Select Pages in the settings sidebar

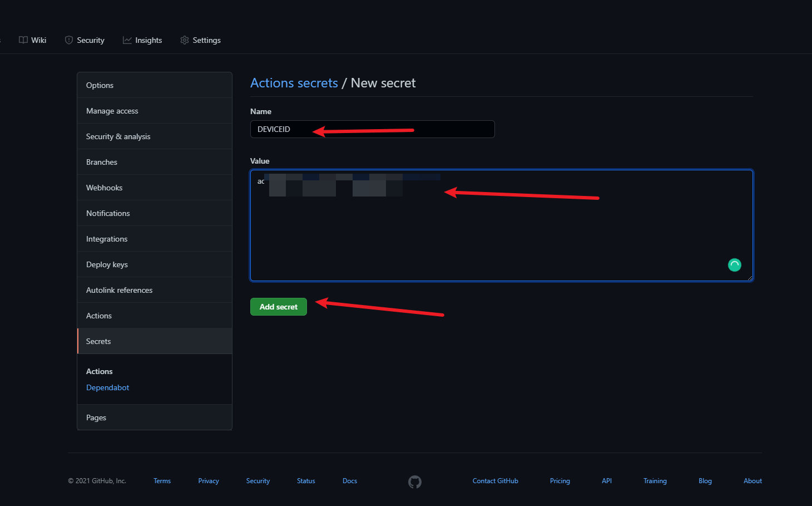[x=96, y=417]
